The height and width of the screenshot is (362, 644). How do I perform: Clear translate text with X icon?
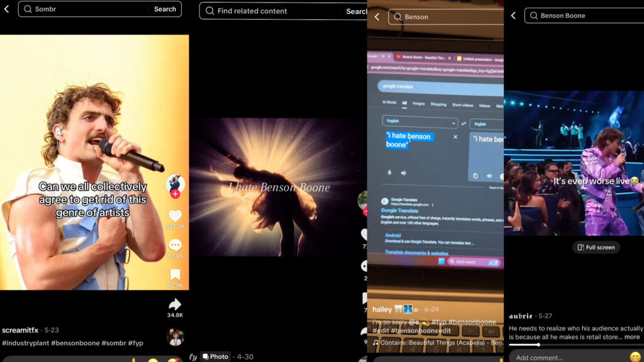[x=455, y=137]
